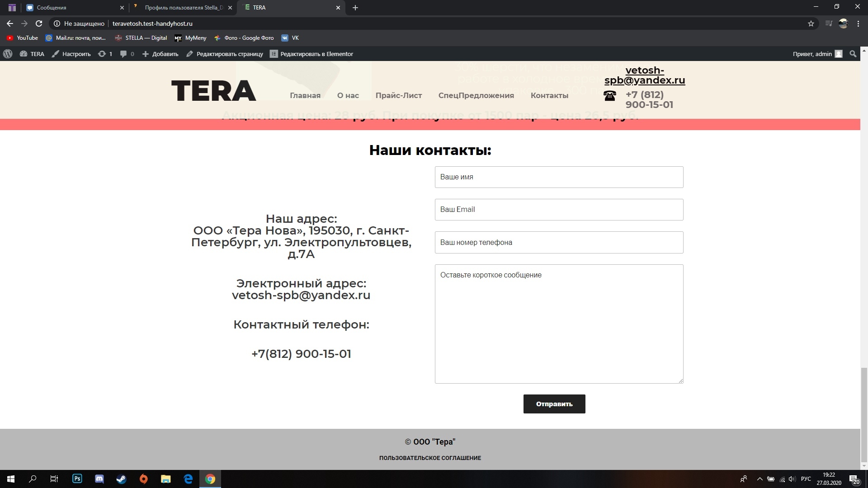This screenshot has height=488, width=868.
Task: Open Пользовательское соглашение footer link
Action: [430, 458]
